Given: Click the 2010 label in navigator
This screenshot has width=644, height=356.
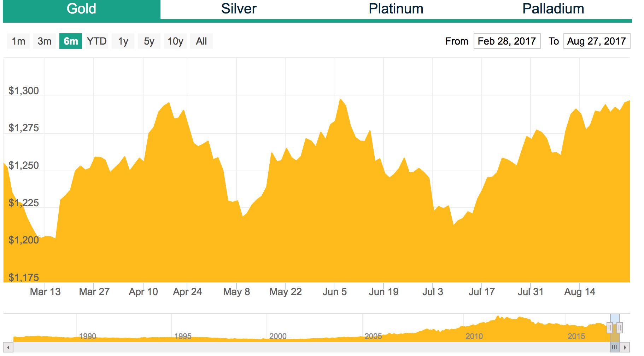Looking at the screenshot, I should coord(474,336).
